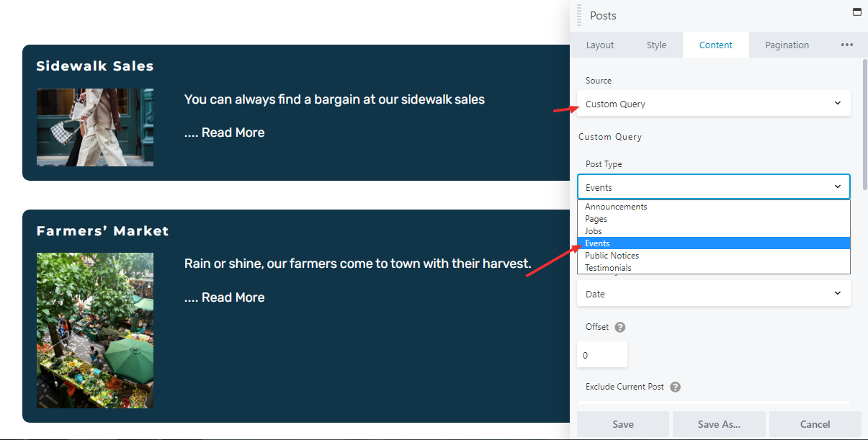Viewport: 868px width, 440px height.
Task: Click the Offset help question mark icon
Action: coord(620,327)
